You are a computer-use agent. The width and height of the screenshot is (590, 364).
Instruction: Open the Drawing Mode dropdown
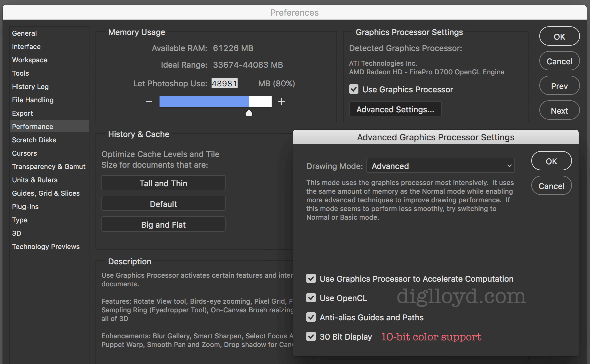(x=440, y=166)
